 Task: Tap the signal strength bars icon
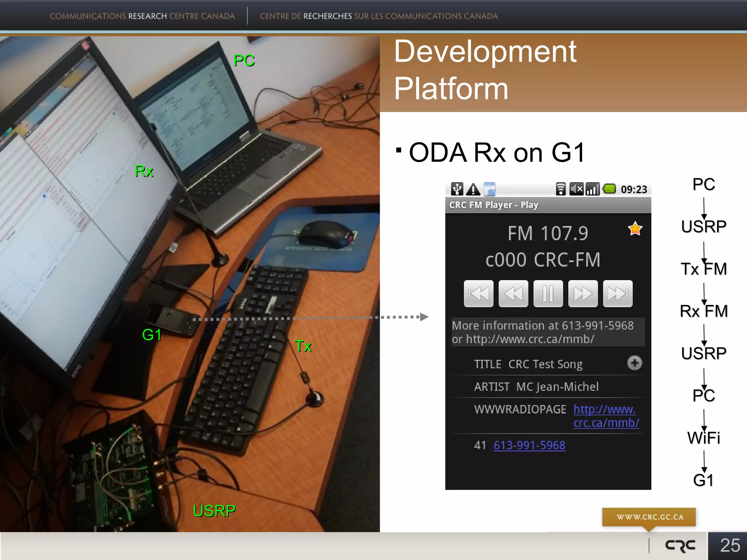tap(592, 189)
